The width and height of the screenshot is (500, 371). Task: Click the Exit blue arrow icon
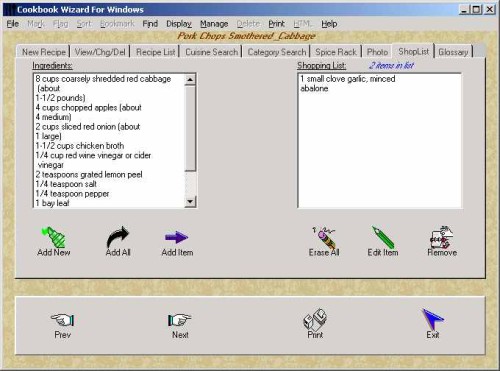point(433,319)
